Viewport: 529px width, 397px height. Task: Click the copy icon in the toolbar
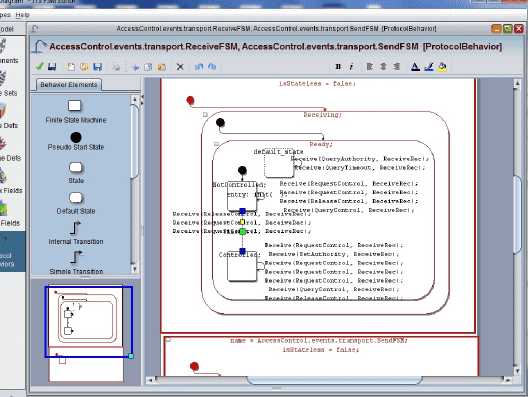tap(148, 67)
